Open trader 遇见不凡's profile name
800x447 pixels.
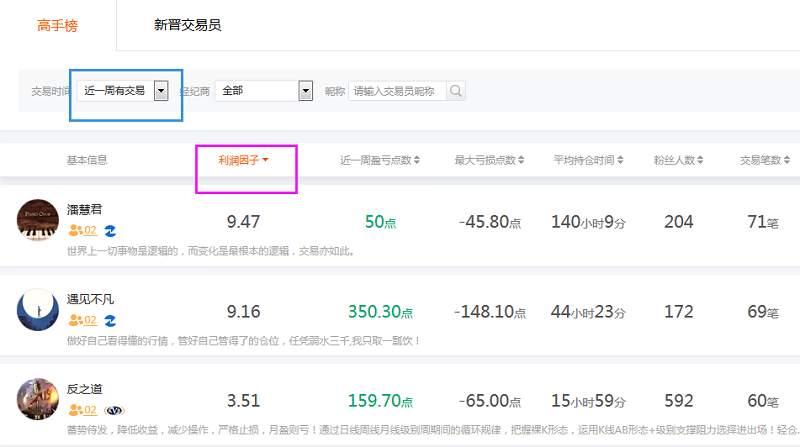(90, 299)
